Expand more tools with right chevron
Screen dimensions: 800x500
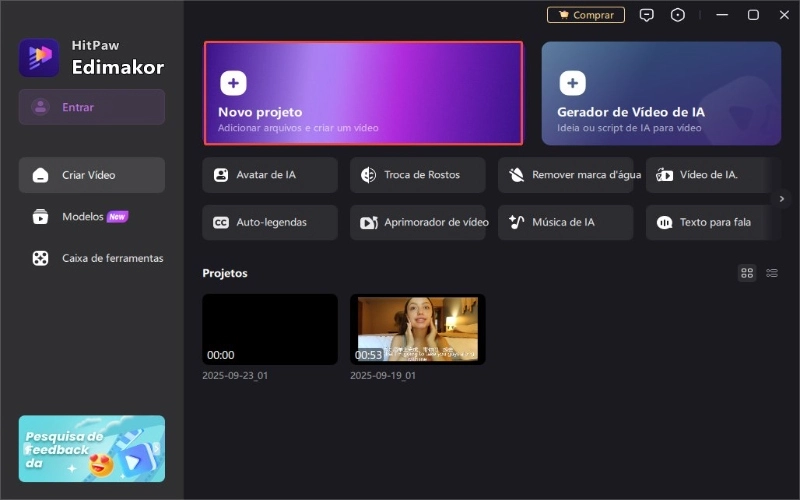782,198
